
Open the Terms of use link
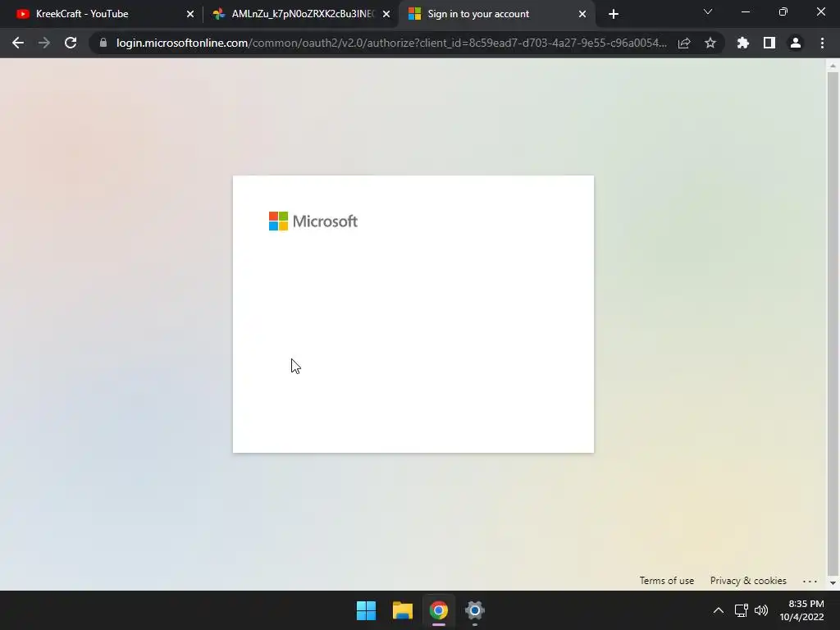666,581
